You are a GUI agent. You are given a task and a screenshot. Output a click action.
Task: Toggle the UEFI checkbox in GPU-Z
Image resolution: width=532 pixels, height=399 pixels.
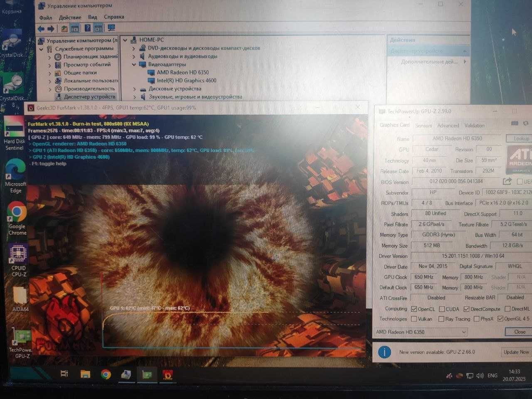point(520,182)
